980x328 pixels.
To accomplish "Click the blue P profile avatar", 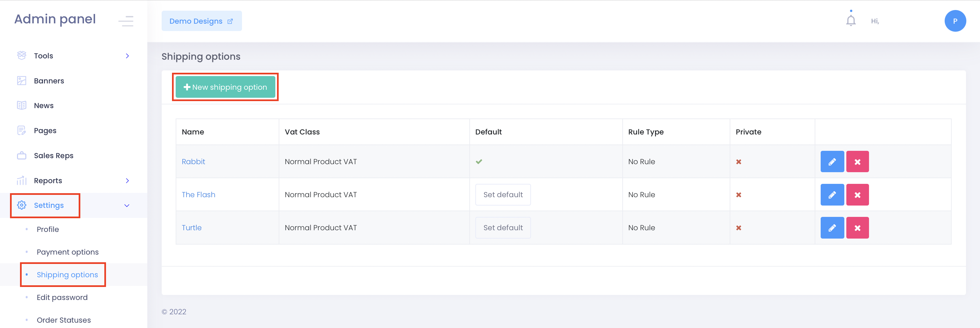I will point(955,21).
